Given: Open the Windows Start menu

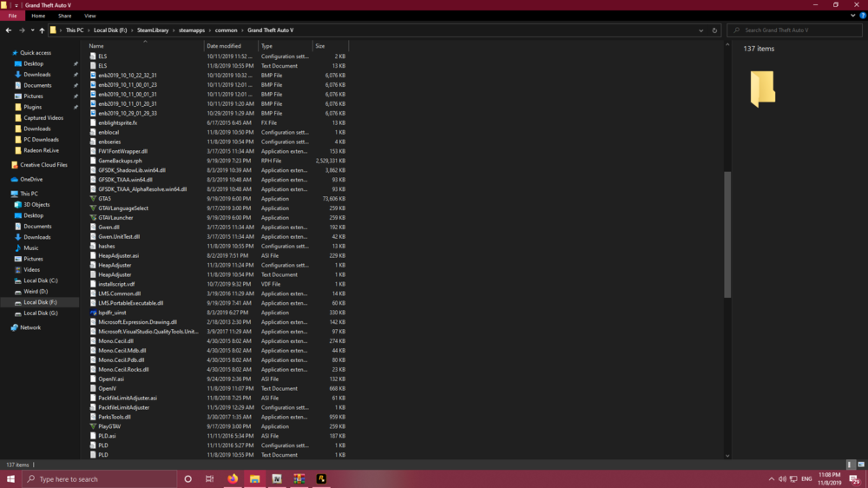Looking at the screenshot, I should [x=10, y=479].
